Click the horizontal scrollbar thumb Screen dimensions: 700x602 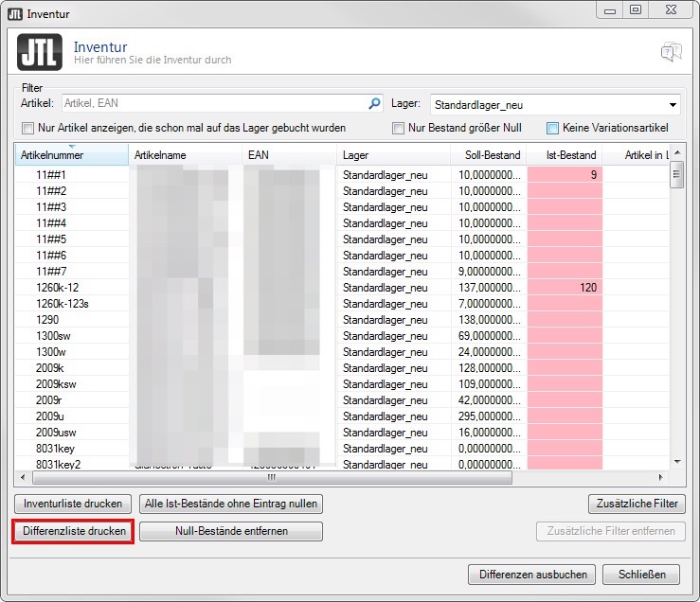point(272,477)
